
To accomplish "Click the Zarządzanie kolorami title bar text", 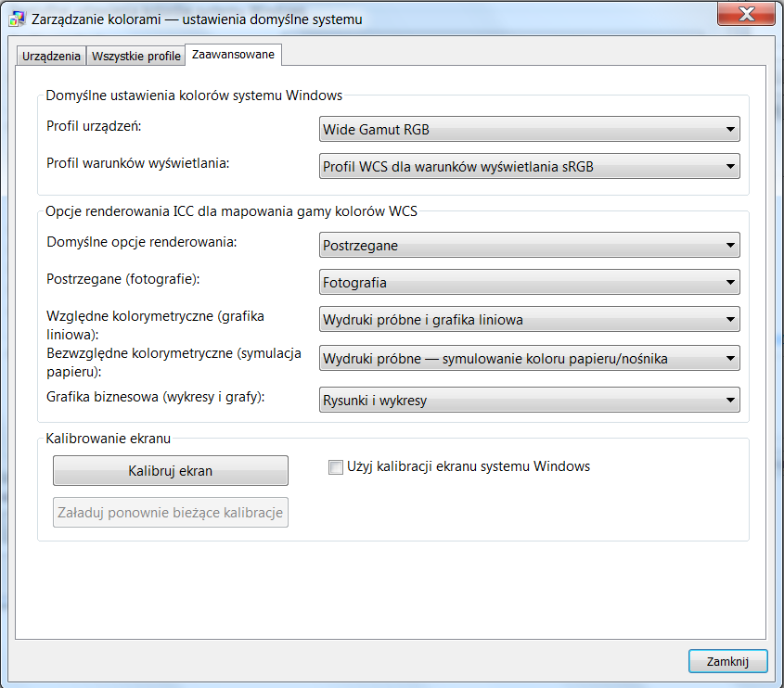I will tap(197, 19).
